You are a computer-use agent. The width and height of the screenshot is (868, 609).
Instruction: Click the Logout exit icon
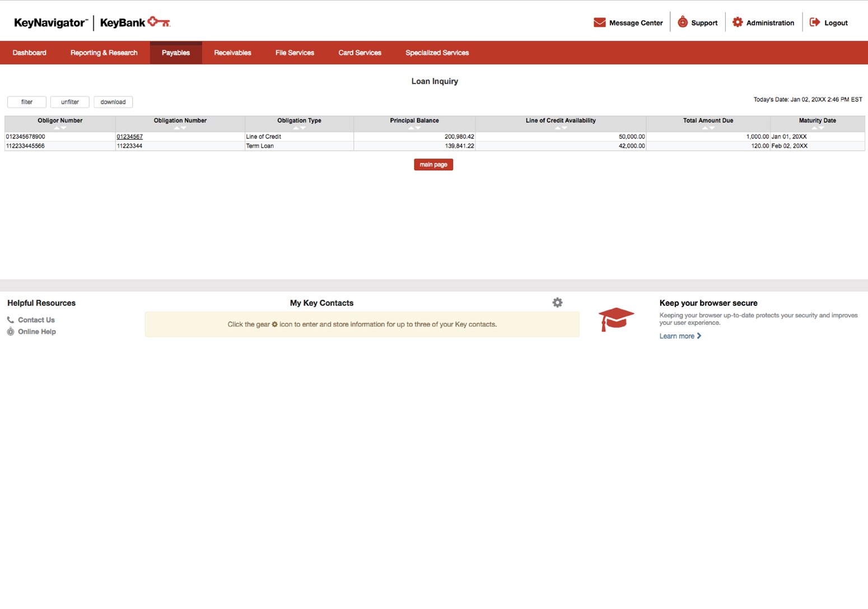814,22
